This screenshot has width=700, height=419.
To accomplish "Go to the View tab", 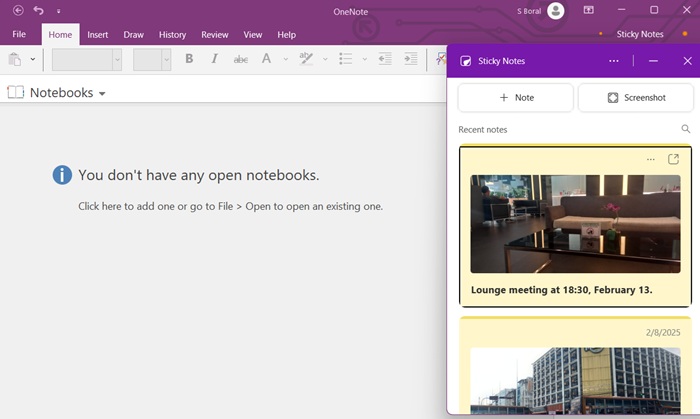I will point(253,35).
